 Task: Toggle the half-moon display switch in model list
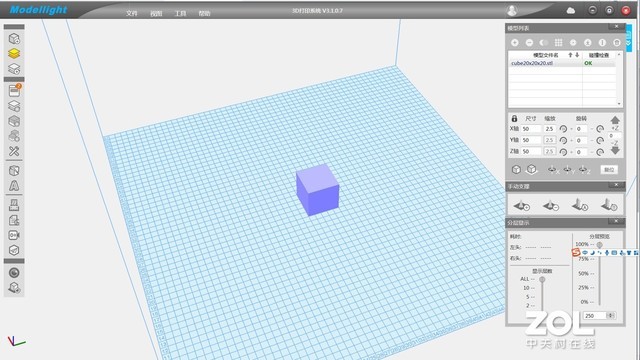coord(543,42)
